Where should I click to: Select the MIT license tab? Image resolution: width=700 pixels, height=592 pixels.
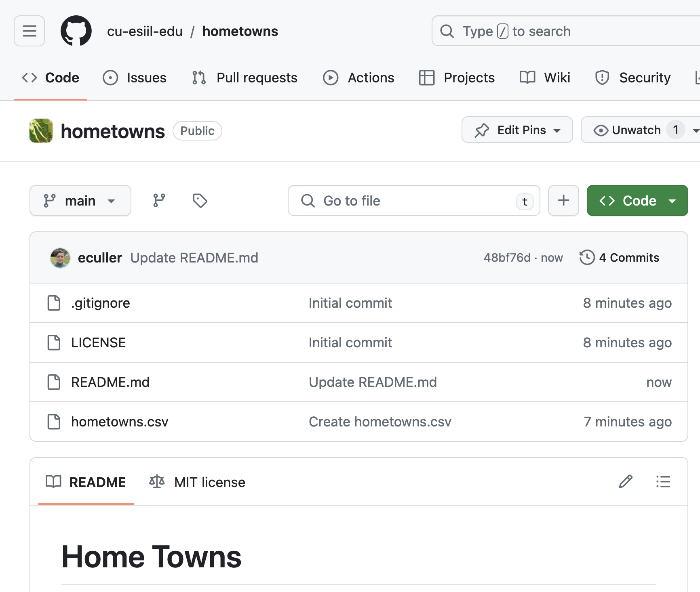197,482
